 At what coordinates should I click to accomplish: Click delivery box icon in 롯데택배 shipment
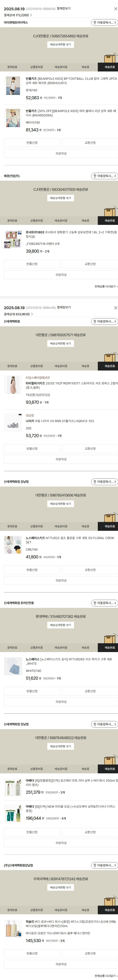tap(110, 639)
